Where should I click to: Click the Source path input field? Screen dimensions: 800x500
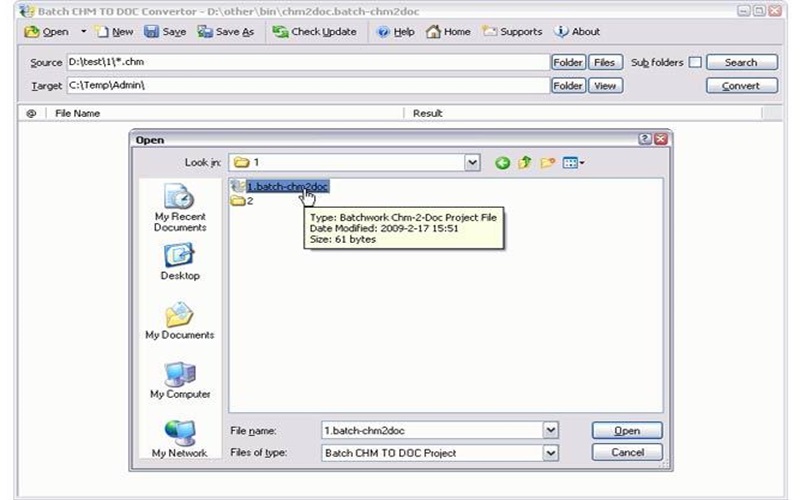pos(308,62)
